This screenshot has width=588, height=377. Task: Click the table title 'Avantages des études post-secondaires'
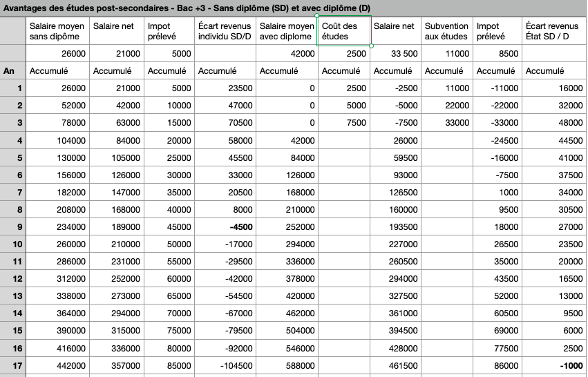(x=187, y=7)
